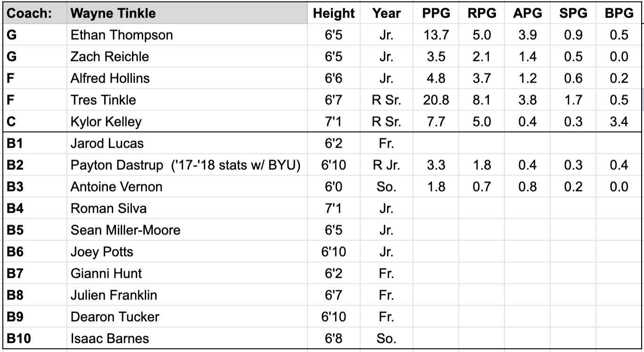Select Tres Tinkle's 20.8 PPG cell
Image resolution: width=644 pixels, height=352 pixels.
click(436, 100)
